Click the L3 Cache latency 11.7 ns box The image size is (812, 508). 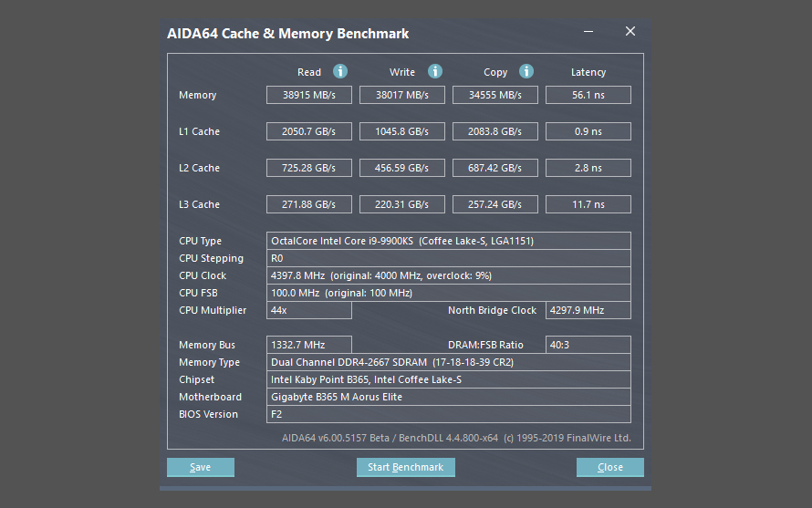click(x=588, y=204)
